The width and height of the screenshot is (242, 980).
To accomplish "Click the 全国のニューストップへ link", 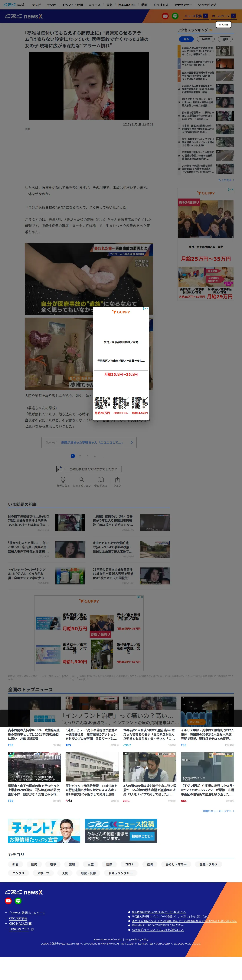I will coord(218,811).
